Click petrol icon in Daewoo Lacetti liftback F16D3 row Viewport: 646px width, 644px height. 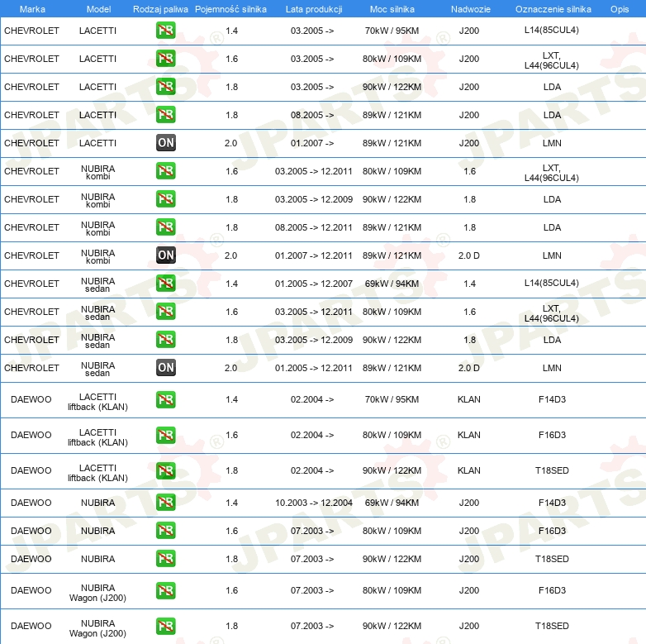(165, 435)
